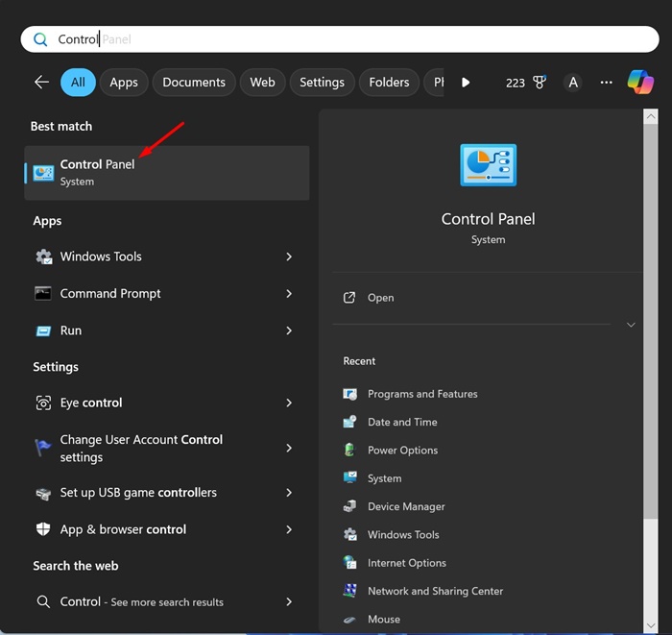Click the Device Manager icon

click(x=349, y=506)
